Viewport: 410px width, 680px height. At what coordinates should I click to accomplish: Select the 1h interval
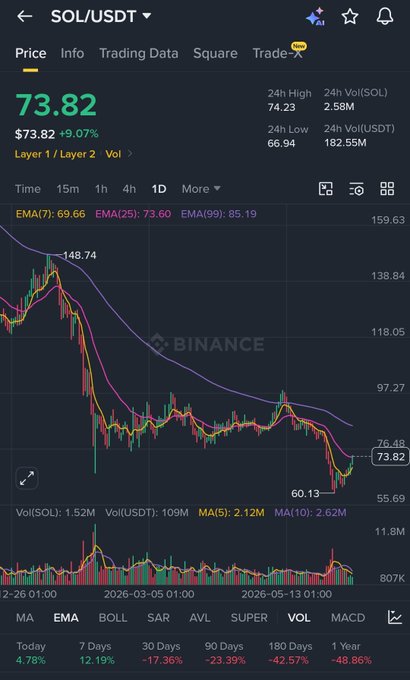tap(101, 189)
